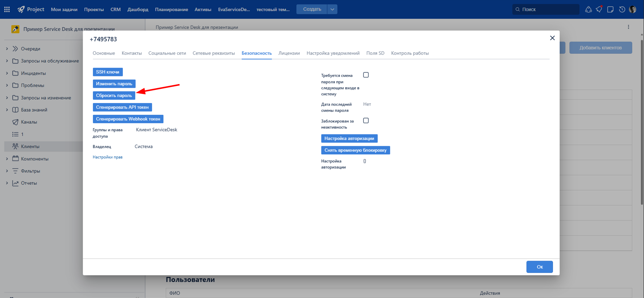Click the list icon labeled 1

pyautogui.click(x=15, y=134)
